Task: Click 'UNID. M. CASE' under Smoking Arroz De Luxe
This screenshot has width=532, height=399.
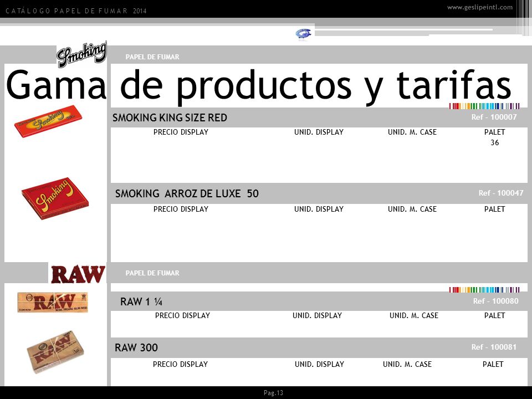Action: pos(412,209)
